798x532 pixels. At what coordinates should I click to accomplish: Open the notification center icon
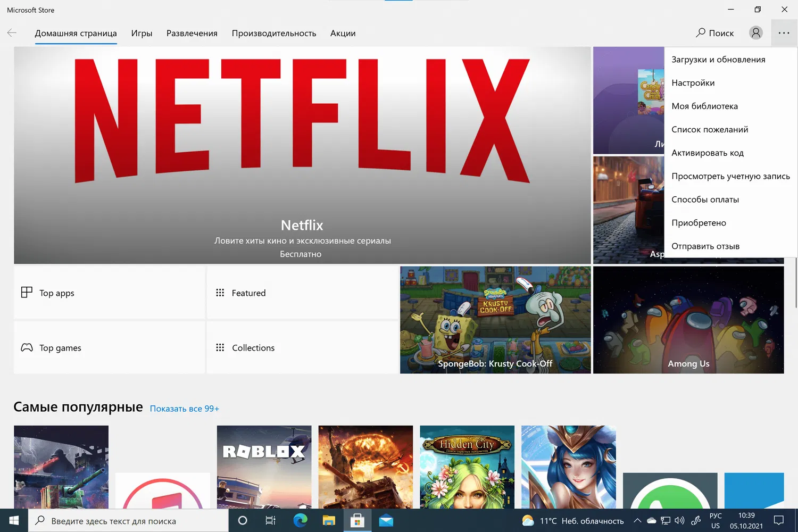point(779,521)
